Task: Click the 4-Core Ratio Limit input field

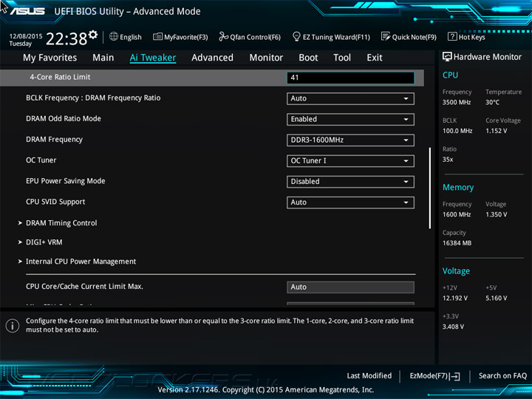Action: 350,78
